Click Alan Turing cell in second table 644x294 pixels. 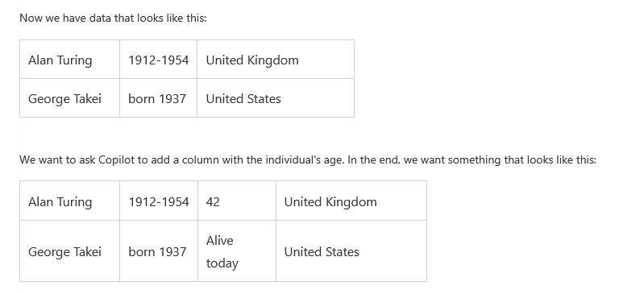pos(69,201)
